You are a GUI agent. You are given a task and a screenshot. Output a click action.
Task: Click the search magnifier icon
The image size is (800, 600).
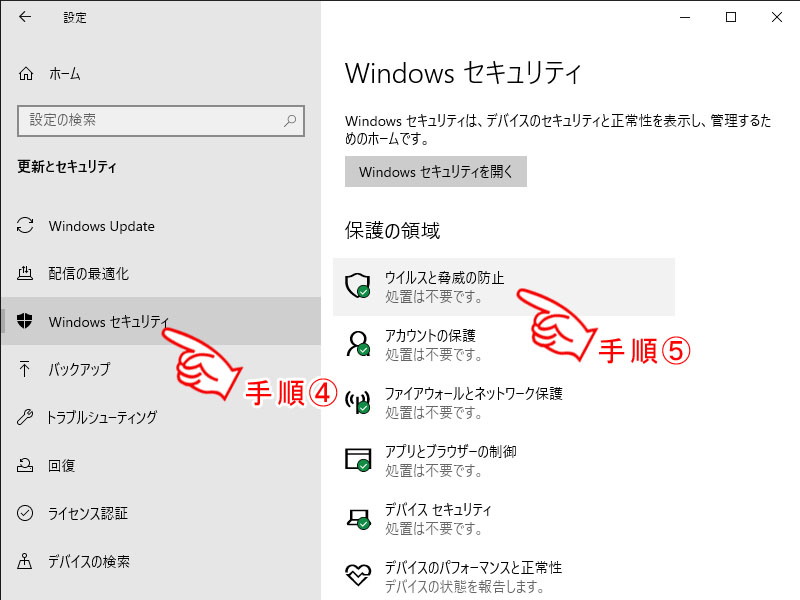290,121
